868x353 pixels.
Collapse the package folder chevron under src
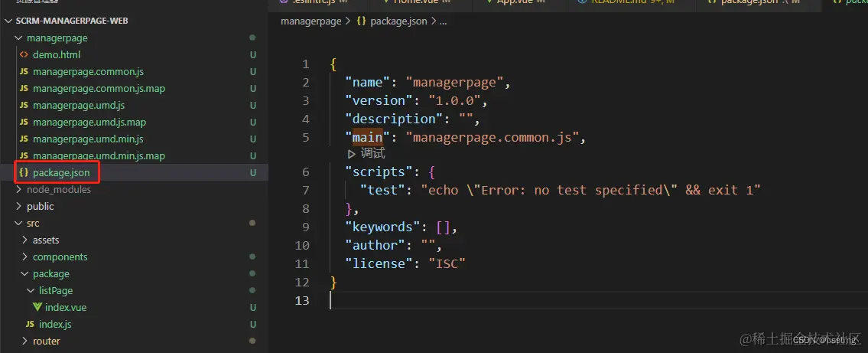pos(24,274)
